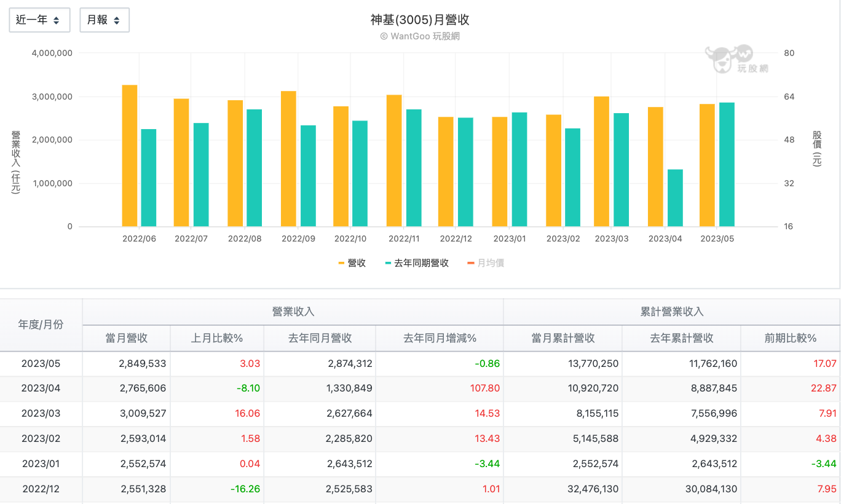Open the 近一年 time range dropdown
This screenshot has width=841, height=504.
39,20
